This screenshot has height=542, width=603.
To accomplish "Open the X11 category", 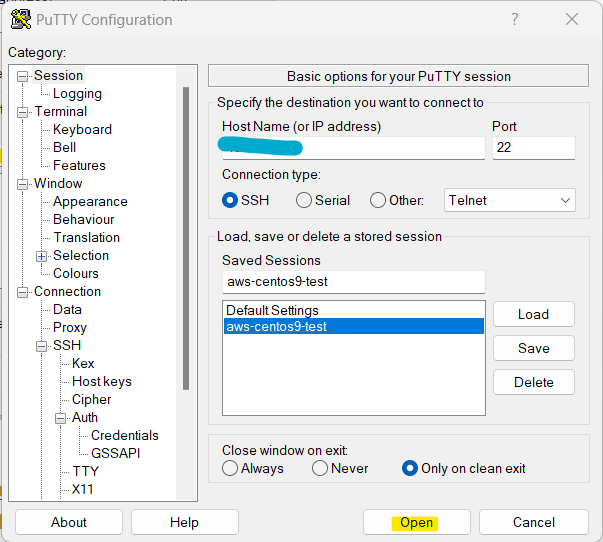I will click(82, 489).
